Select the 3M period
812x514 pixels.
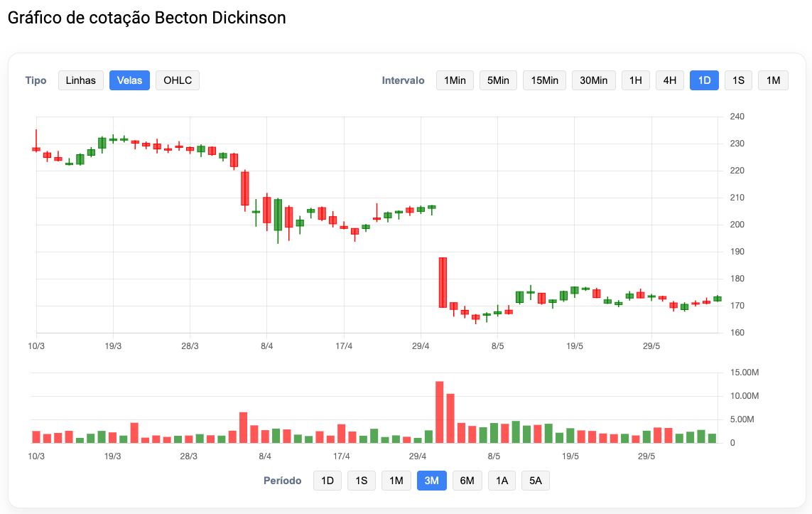[x=432, y=481]
